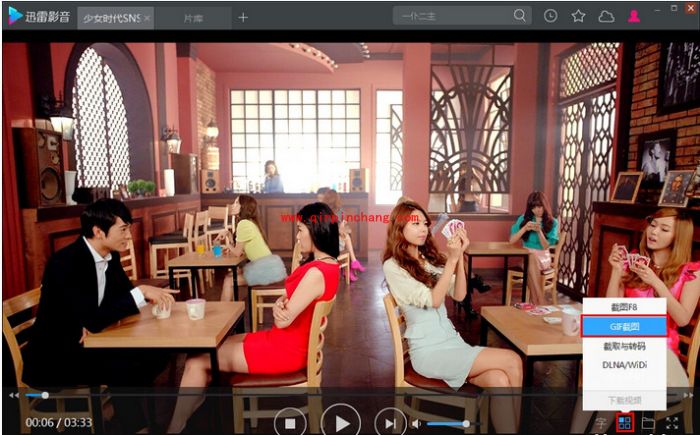The width and height of the screenshot is (700, 435).
Task: Click 下载视频 download video entry
Action: click(x=624, y=399)
